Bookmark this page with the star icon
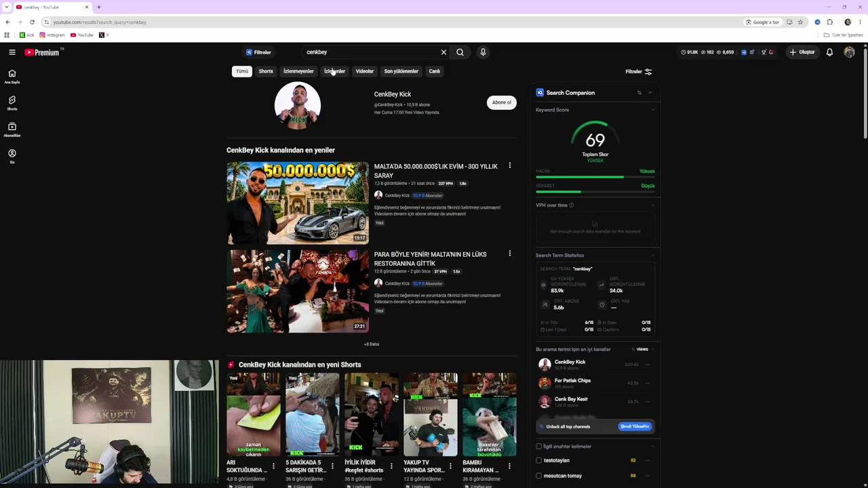Viewport: 868px width, 488px height. click(800, 22)
